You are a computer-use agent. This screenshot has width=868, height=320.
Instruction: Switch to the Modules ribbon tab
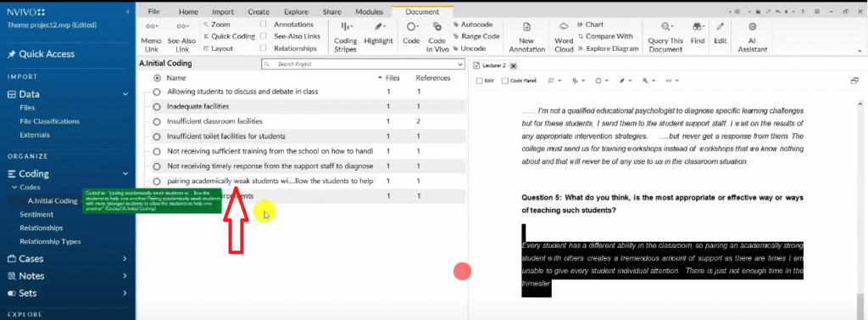(369, 12)
